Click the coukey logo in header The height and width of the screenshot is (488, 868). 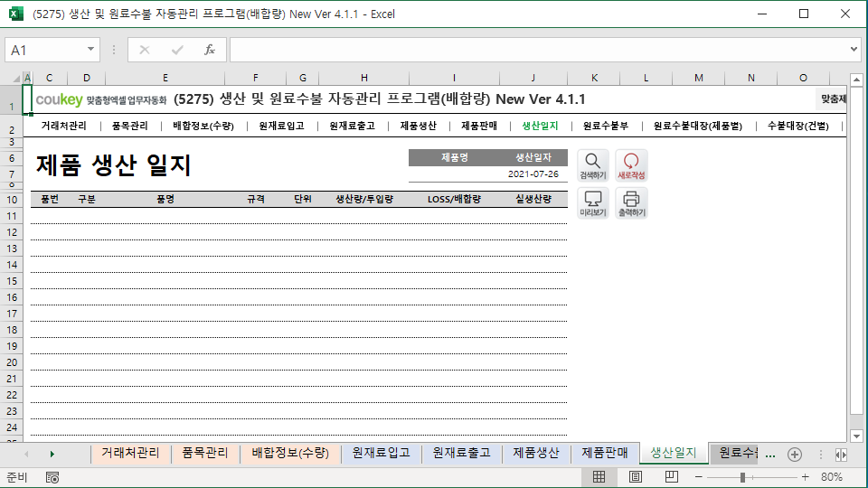[x=59, y=99]
